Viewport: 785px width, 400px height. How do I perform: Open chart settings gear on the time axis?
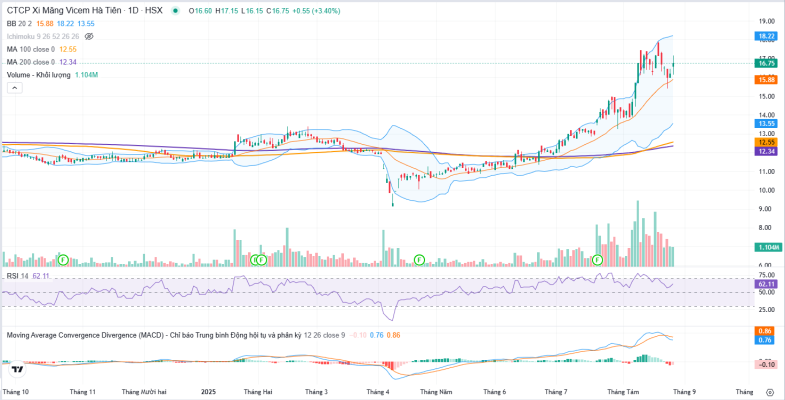click(x=769, y=392)
